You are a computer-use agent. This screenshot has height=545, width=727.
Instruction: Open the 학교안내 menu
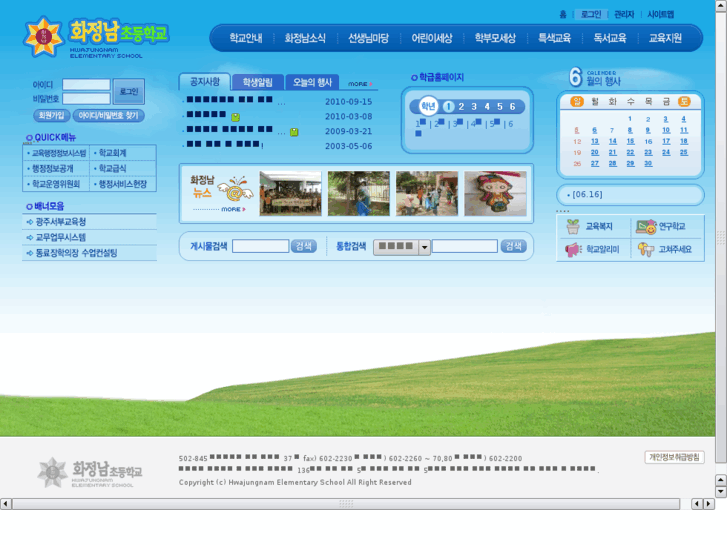(x=246, y=38)
